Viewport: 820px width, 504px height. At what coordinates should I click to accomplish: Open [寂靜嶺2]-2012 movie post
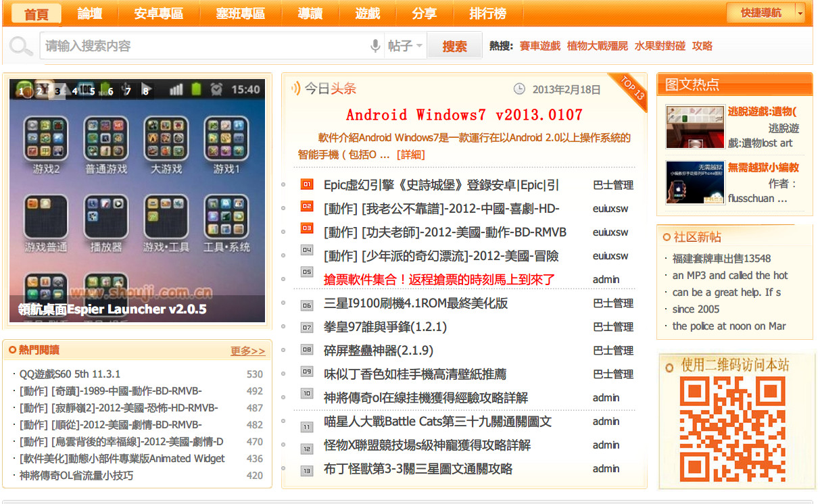pyautogui.click(x=118, y=408)
